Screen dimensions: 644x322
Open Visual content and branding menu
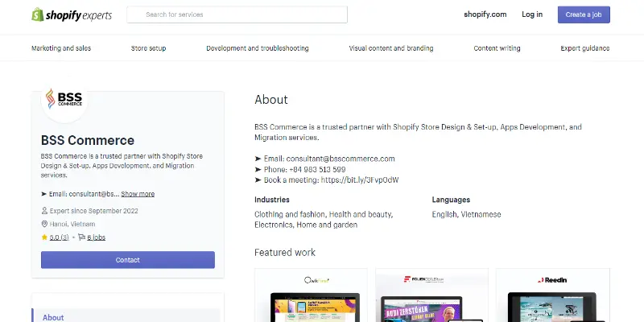(x=391, y=48)
